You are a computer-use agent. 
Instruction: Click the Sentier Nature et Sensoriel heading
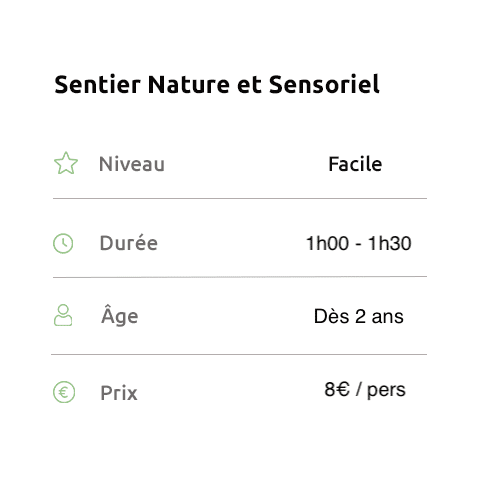point(217,84)
